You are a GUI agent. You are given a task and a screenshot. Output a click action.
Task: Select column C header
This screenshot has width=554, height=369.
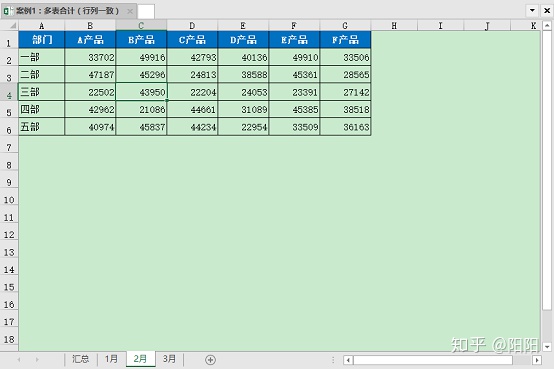click(x=141, y=26)
